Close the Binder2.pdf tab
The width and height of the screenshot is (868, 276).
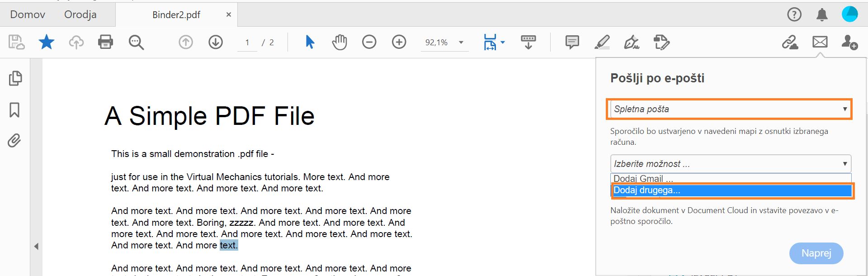pos(229,14)
